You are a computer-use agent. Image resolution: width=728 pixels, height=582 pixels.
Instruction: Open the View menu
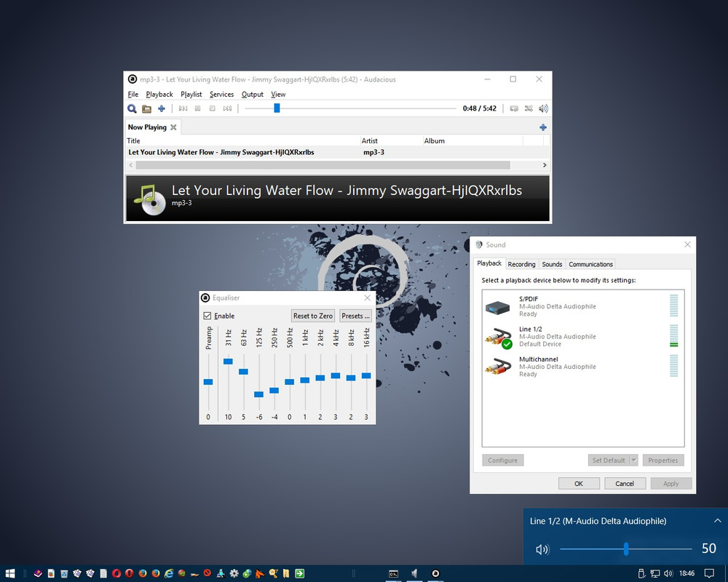278,95
